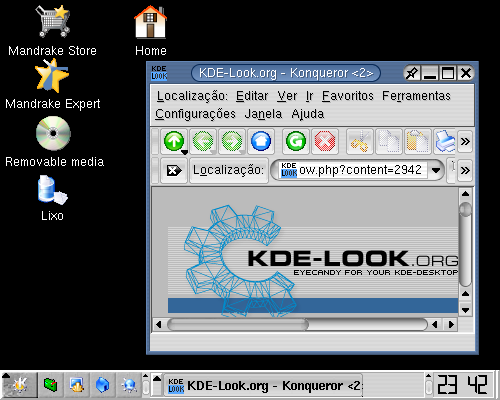This screenshot has width=500, height=400.
Task: Pin window to all desktops
Action: coord(412,73)
